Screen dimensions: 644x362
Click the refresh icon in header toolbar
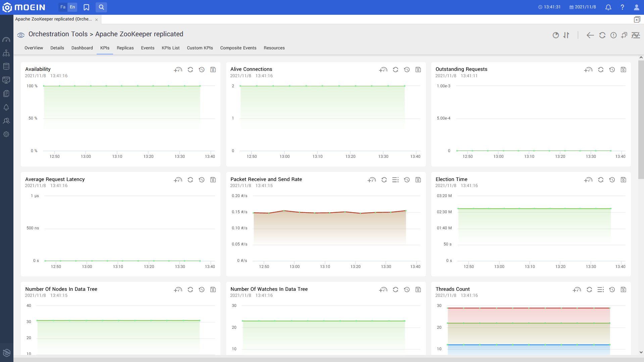point(602,35)
